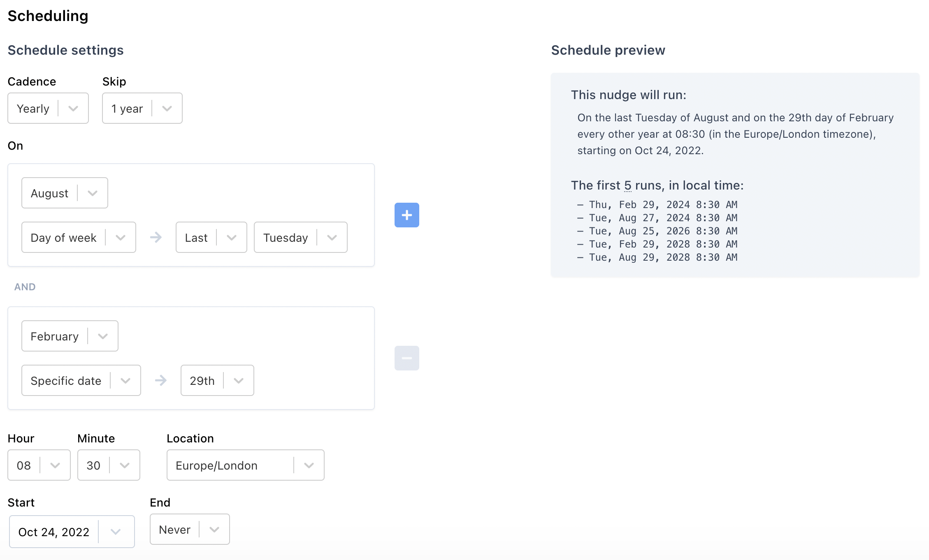Image resolution: width=929 pixels, height=560 pixels.
Task: Click the arrow icon beside Day of week
Action: pos(156,238)
